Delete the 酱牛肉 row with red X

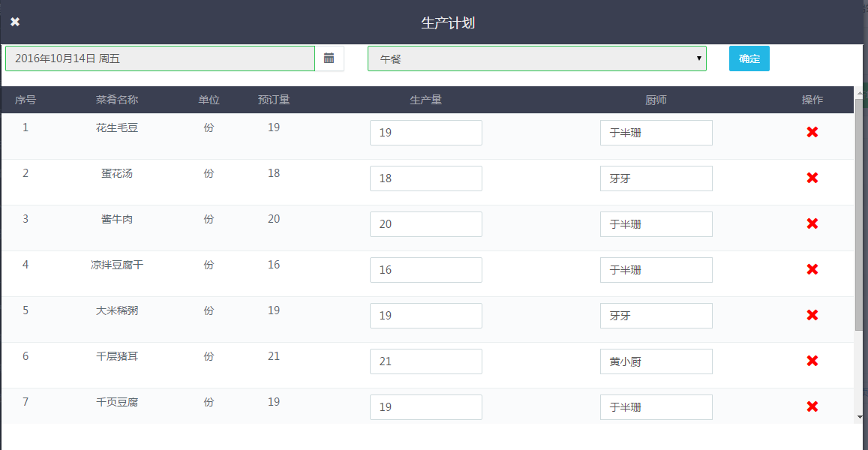coord(812,224)
